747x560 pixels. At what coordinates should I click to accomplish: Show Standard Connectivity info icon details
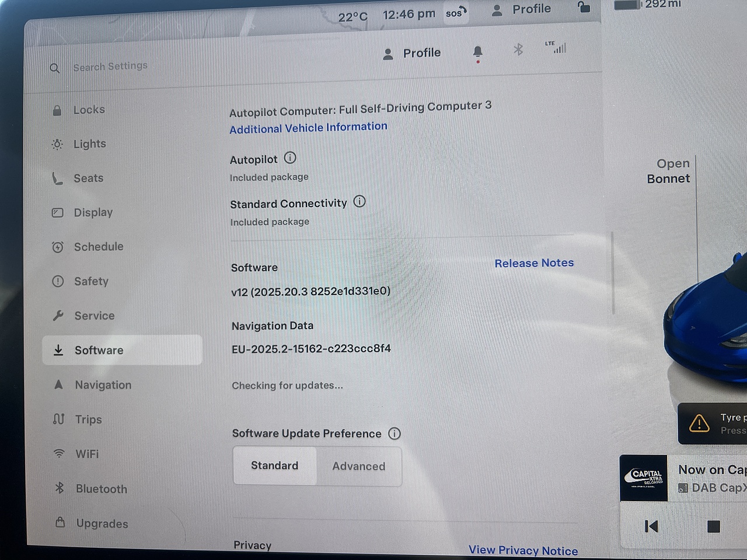pos(359,202)
